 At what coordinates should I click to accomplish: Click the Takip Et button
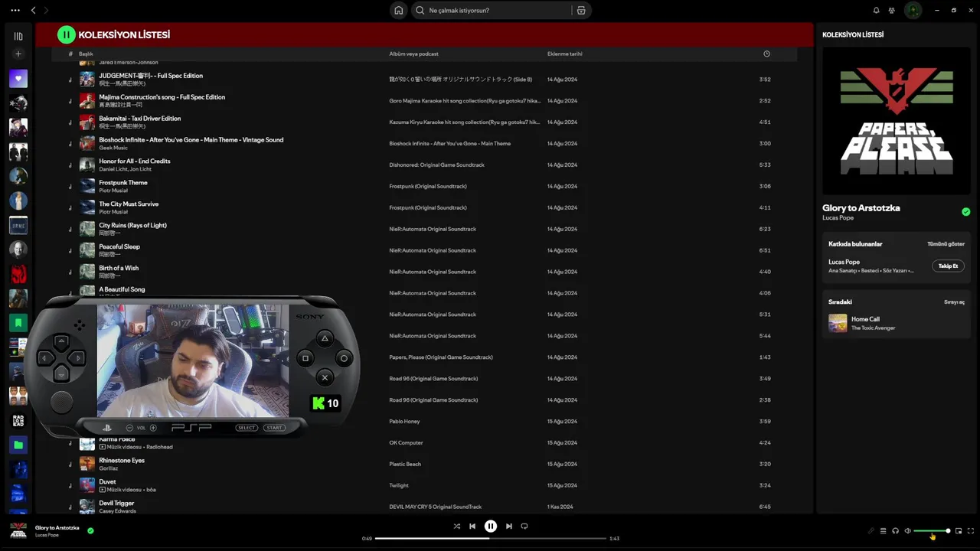948,266
